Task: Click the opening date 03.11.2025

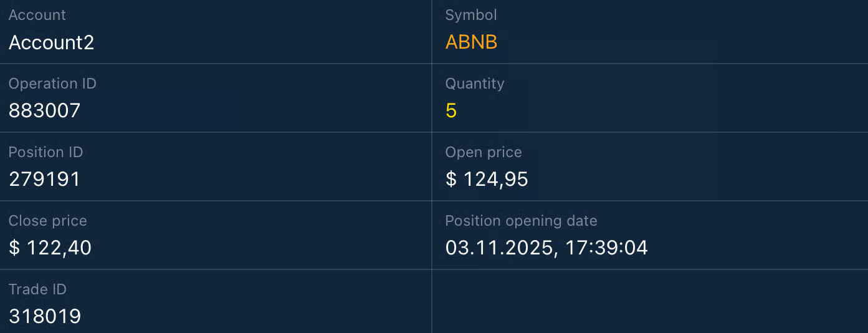Action: tap(500, 248)
